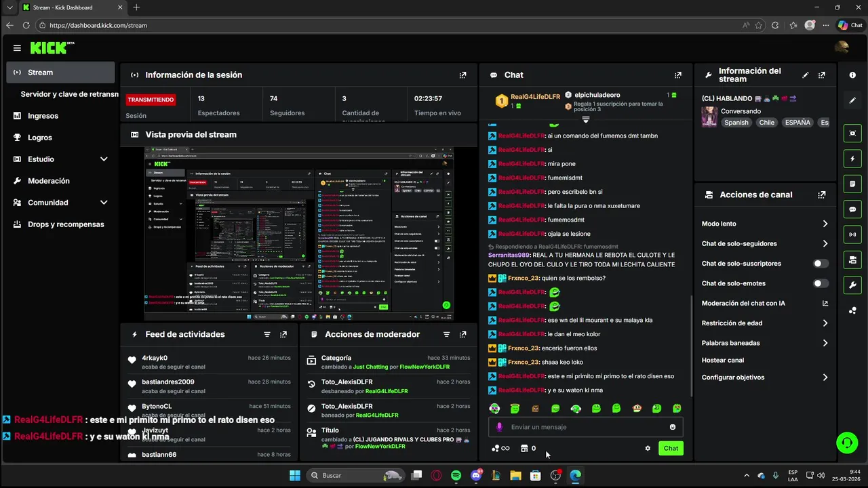Open the Windows Start button

click(x=295, y=476)
